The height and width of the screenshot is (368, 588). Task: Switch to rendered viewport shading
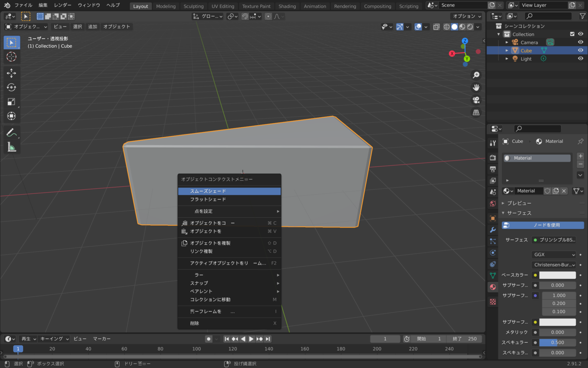pyautogui.click(x=470, y=27)
